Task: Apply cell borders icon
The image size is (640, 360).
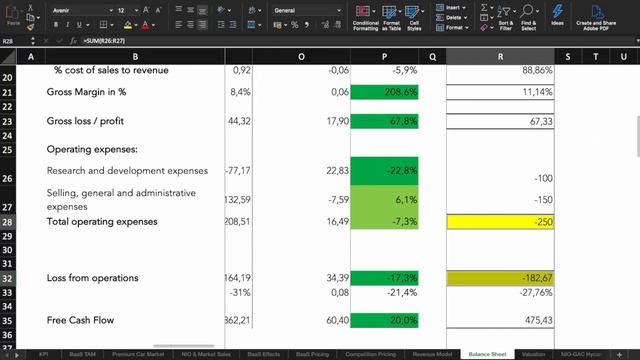Action: click(x=103, y=25)
